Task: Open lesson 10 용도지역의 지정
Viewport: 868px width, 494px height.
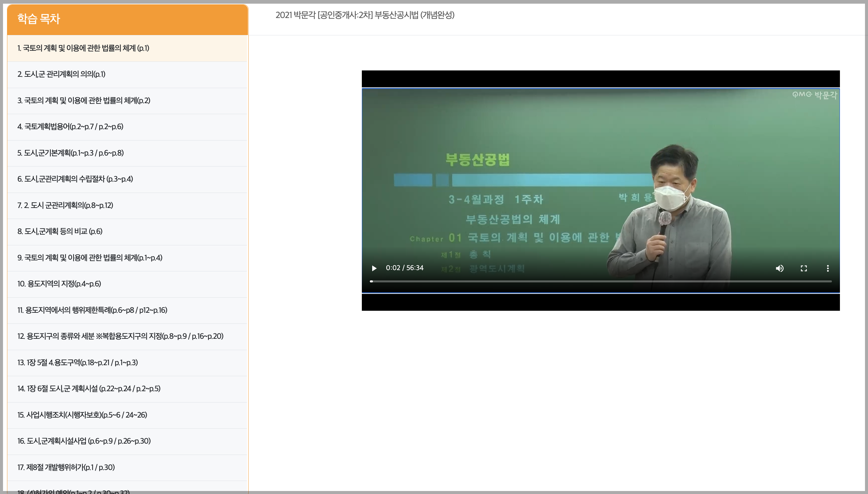Action: [x=59, y=284]
